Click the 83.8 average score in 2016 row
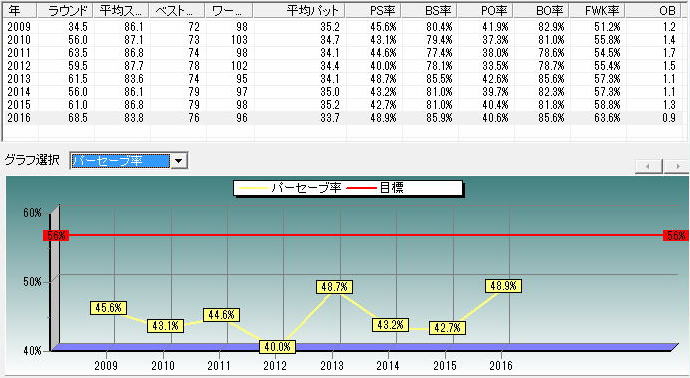690x378 pixels. click(134, 118)
